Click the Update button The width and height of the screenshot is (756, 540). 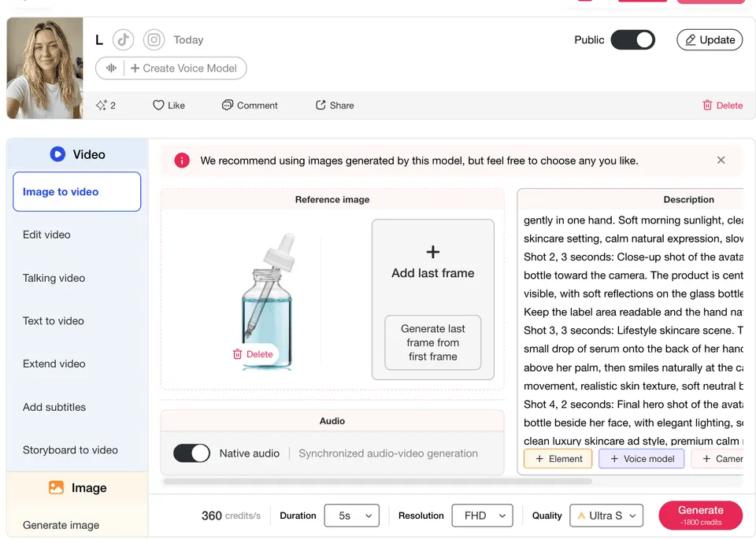point(710,39)
